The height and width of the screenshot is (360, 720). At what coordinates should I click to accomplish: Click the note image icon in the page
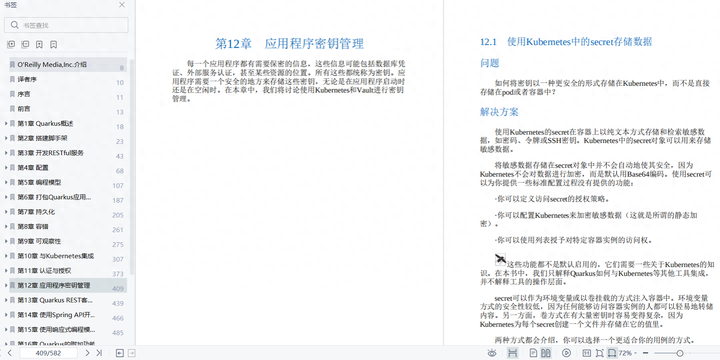[x=501, y=259]
